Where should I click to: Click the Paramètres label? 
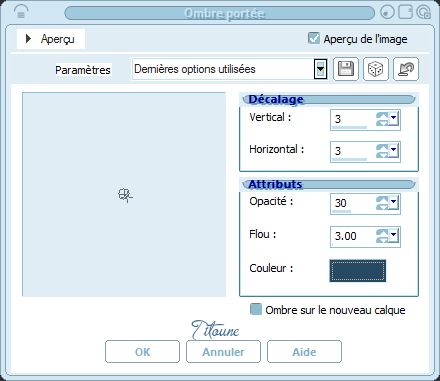click(x=83, y=70)
